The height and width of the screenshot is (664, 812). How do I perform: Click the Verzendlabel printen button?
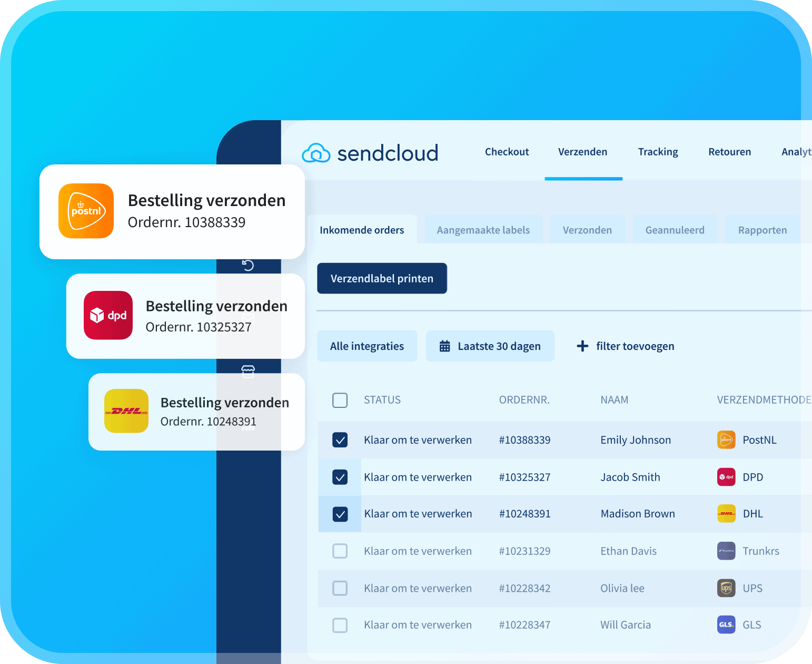tap(382, 278)
